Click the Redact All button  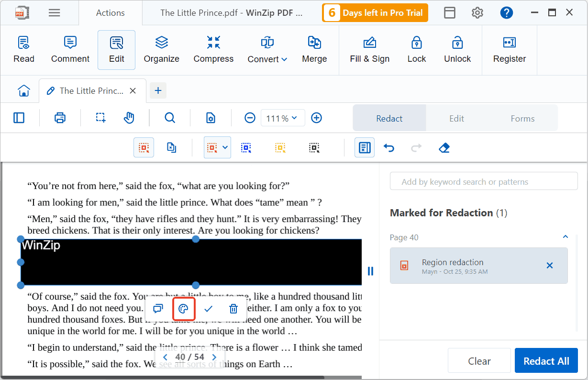coord(546,360)
